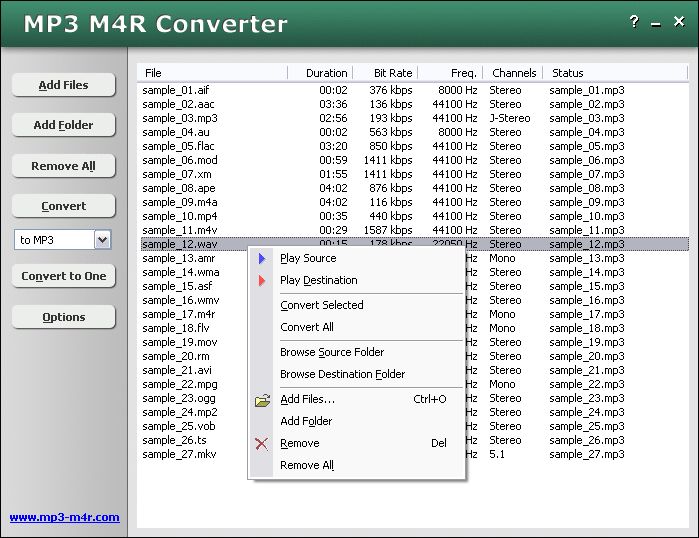Screen dimensions: 699x538
Task: Click the folder icon beside Add Files
Action: [262, 400]
